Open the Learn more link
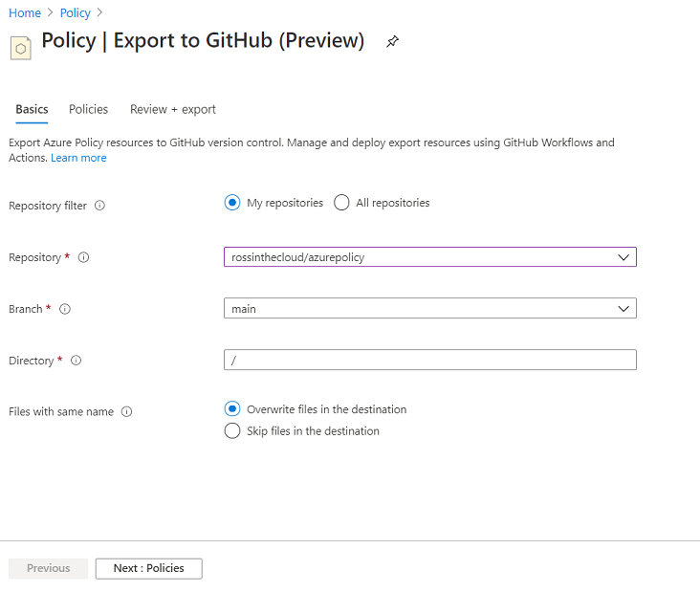Screen dimensions: 700x592 [x=78, y=158]
